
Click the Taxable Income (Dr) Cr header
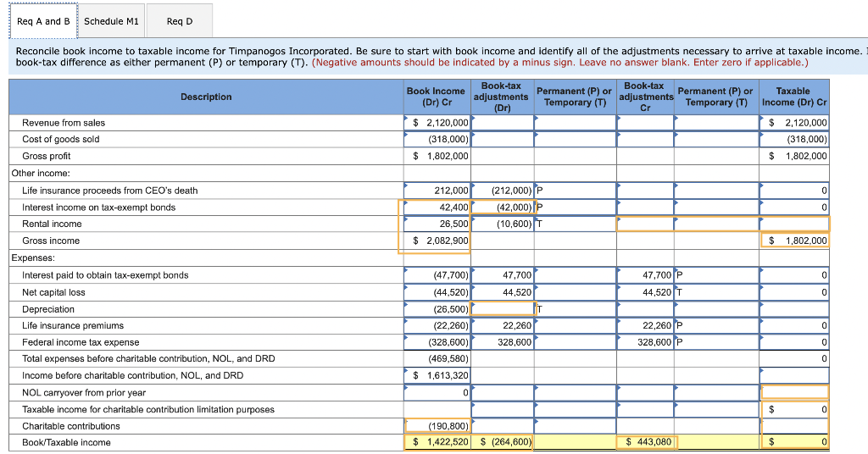pyautogui.click(x=793, y=97)
